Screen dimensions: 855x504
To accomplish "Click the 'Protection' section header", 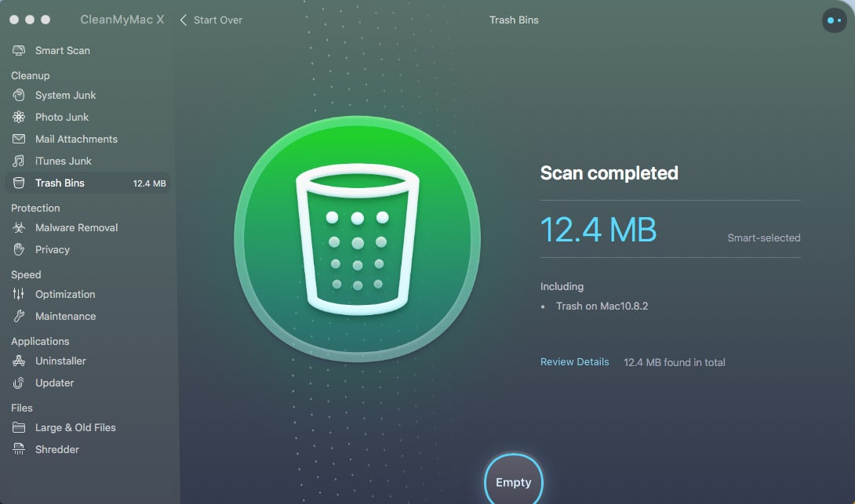I will [35, 208].
